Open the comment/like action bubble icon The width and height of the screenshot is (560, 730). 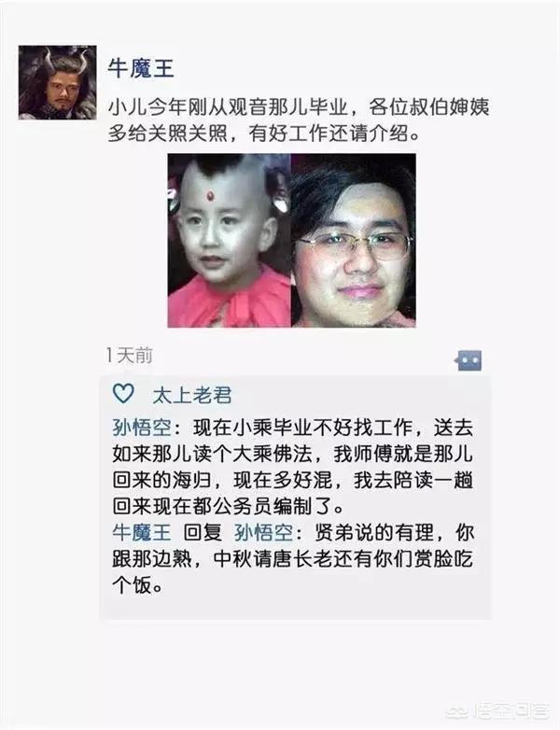pos(469,361)
